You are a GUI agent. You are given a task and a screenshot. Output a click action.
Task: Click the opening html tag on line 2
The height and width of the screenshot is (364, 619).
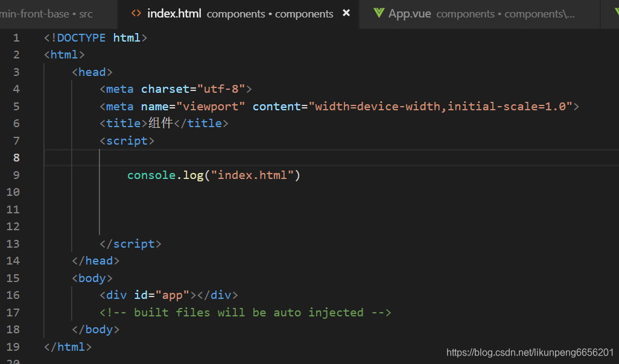tap(65, 55)
